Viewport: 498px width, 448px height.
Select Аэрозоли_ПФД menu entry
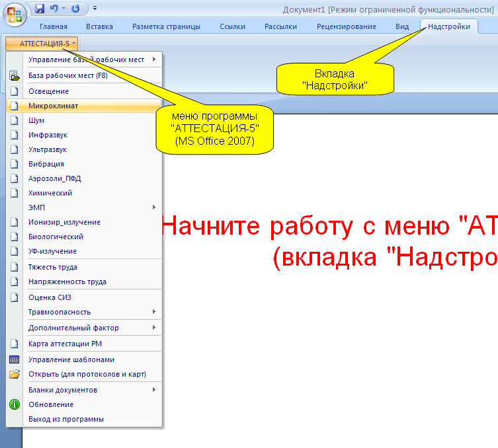pyautogui.click(x=84, y=178)
